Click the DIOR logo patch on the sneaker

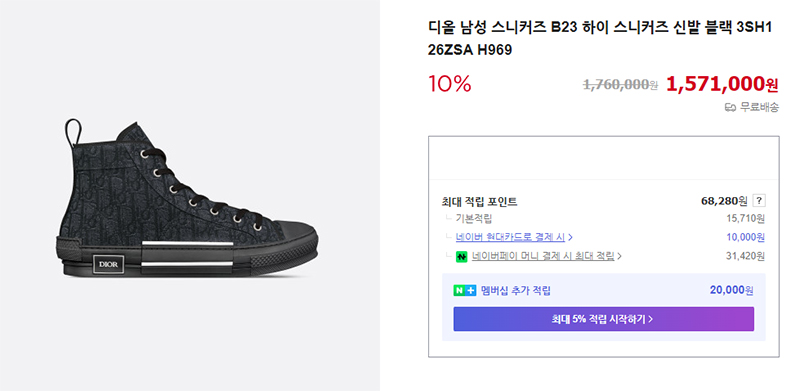coord(108,264)
